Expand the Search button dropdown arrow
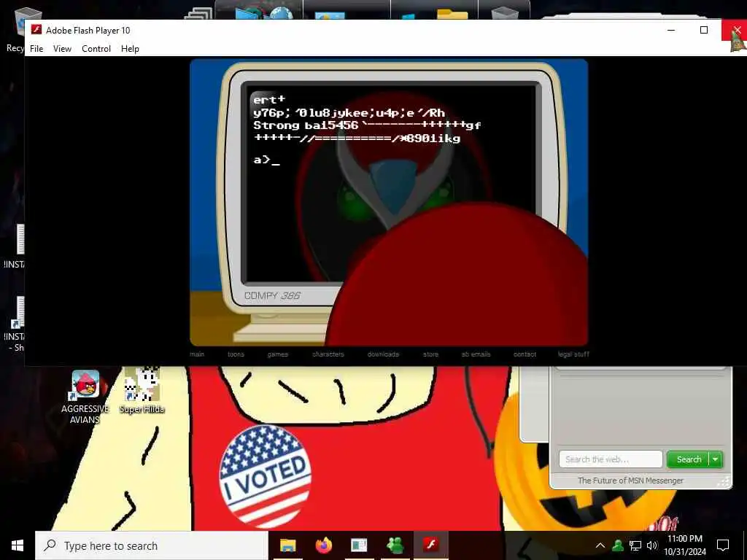 pos(716,459)
